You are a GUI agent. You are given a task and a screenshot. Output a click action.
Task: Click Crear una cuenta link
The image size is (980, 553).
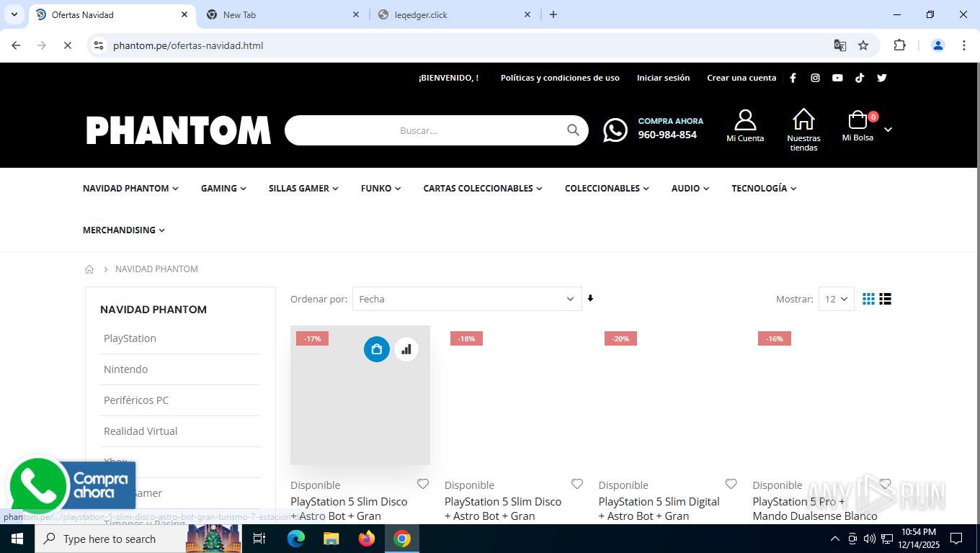coord(741,78)
